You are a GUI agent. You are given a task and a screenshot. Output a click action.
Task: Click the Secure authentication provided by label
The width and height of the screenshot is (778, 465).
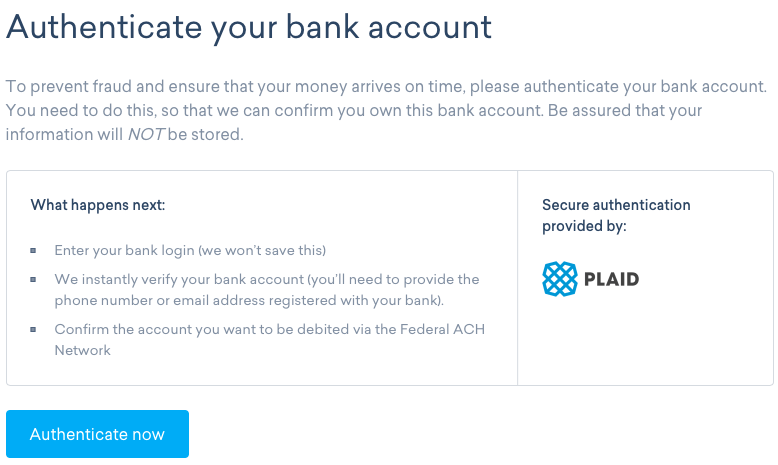616,215
